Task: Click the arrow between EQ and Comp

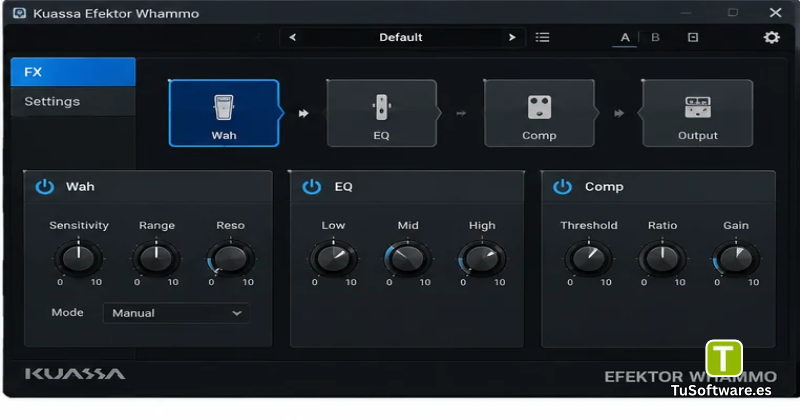Action: 461,113
